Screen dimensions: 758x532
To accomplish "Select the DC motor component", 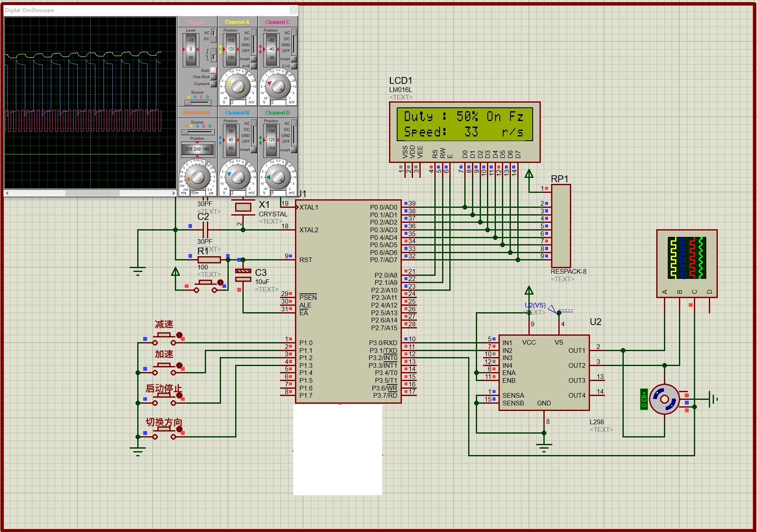I will point(664,399).
